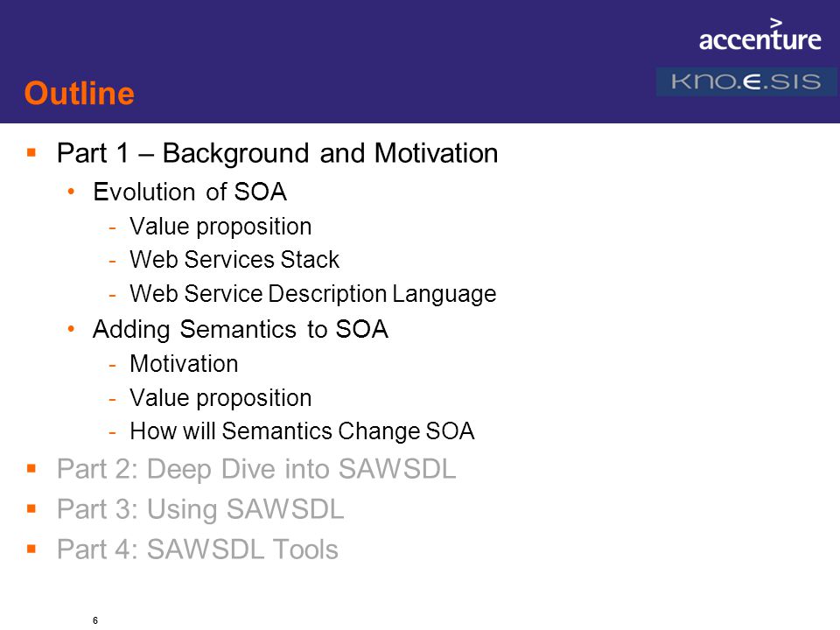Click orange square bullet beside Part 4

[x=31, y=549]
